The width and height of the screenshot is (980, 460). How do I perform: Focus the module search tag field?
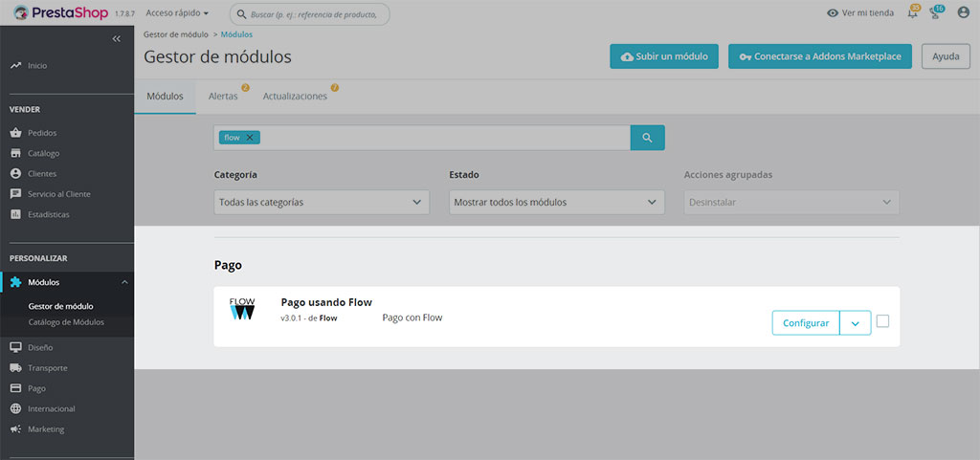tap(422, 138)
